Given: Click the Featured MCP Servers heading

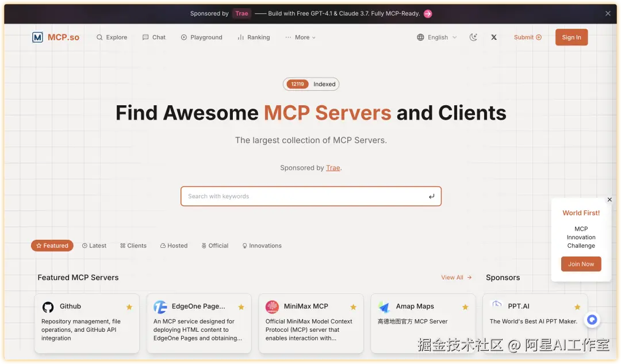Looking at the screenshot, I should point(78,278).
